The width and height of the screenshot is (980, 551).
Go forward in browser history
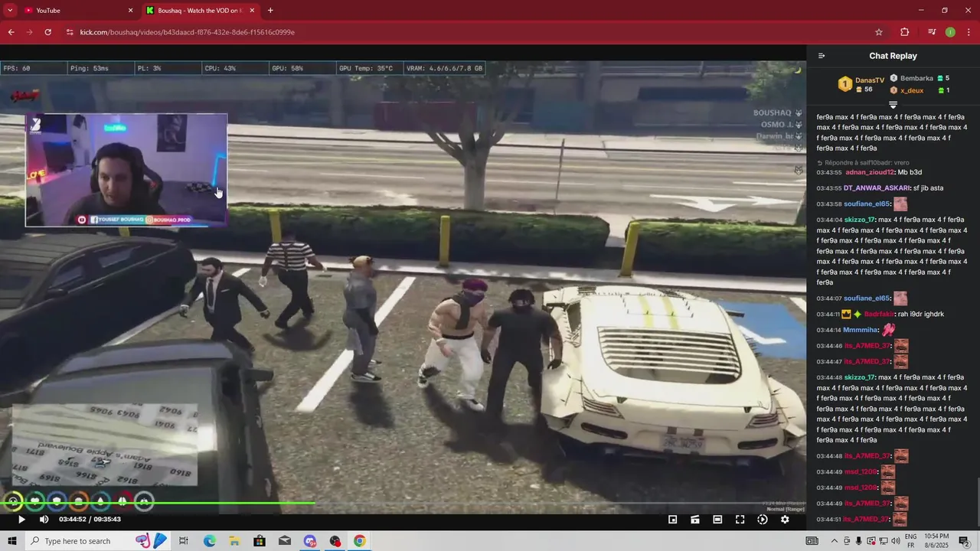pyautogui.click(x=29, y=32)
